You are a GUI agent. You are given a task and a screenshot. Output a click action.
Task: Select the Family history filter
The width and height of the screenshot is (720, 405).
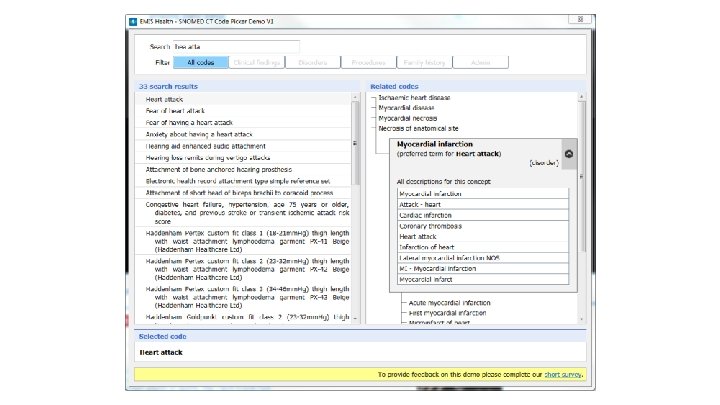coord(424,62)
